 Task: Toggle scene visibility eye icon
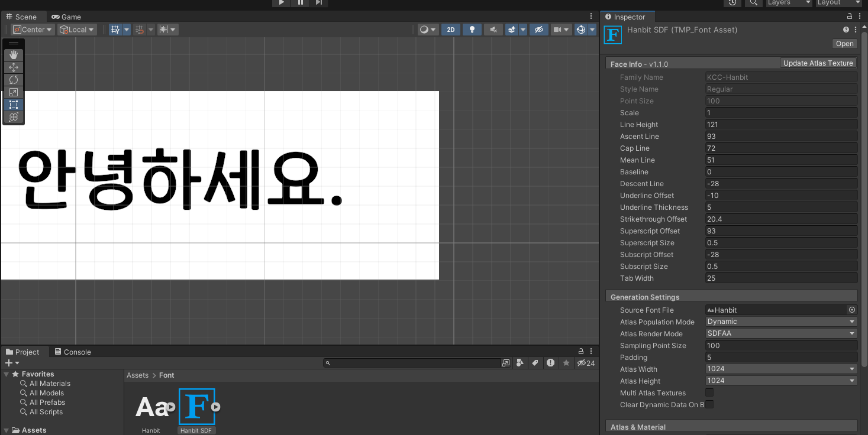click(x=538, y=30)
